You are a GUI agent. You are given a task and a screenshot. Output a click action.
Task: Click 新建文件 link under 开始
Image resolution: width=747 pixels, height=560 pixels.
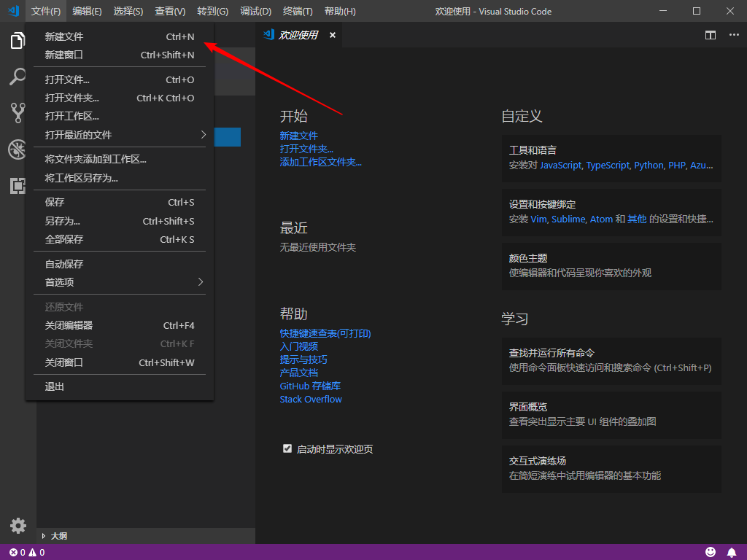tap(298, 136)
